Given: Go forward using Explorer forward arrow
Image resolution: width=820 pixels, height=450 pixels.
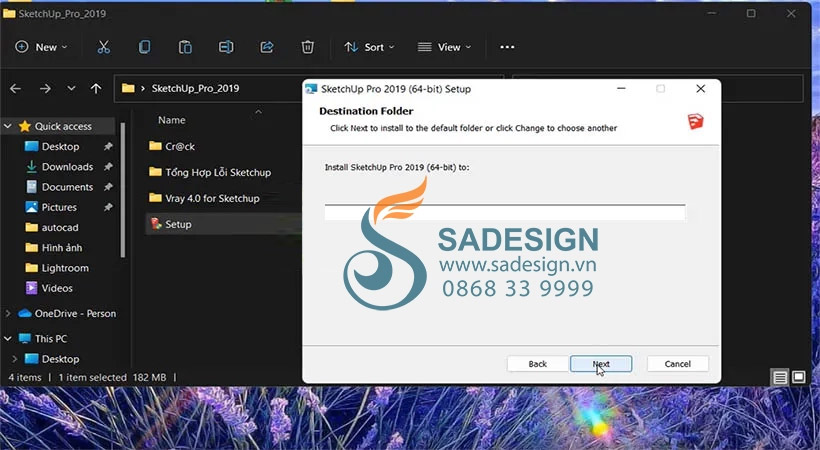Looking at the screenshot, I should 45,88.
